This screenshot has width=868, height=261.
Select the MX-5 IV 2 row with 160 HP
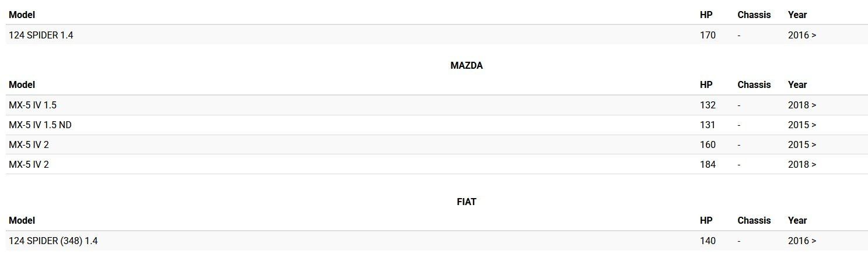(x=29, y=144)
